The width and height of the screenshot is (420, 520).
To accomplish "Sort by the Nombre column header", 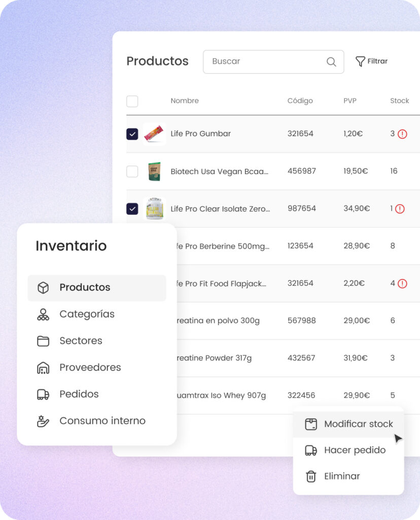I will [185, 101].
